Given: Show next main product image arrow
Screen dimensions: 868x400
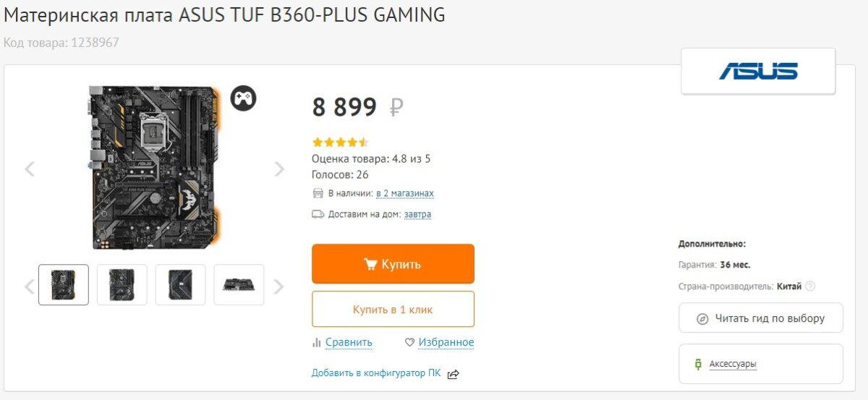Looking at the screenshot, I should [x=279, y=169].
